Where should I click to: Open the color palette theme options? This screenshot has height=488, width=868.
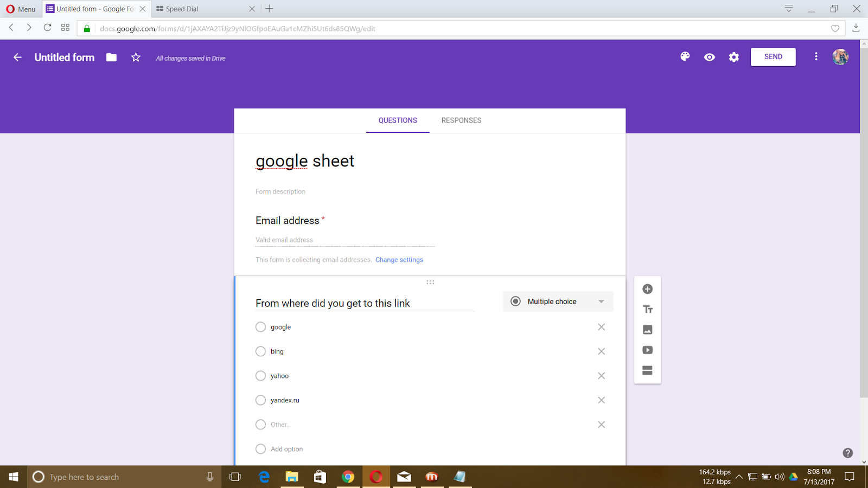coord(685,56)
